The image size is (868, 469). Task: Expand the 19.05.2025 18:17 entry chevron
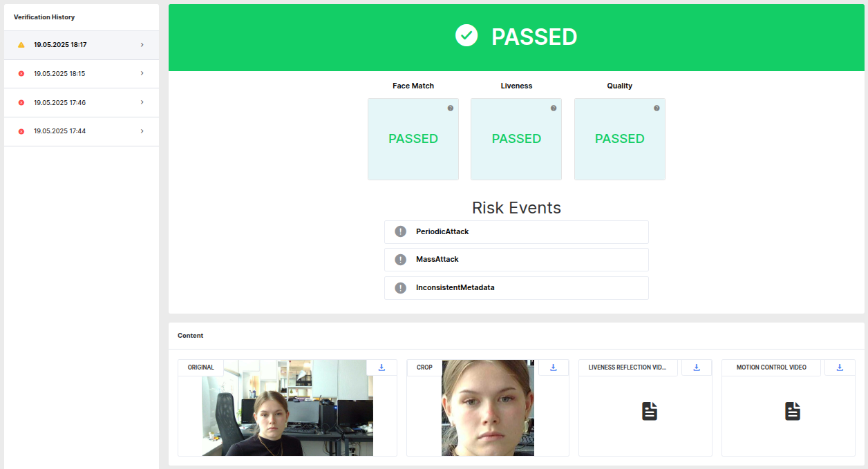pyautogui.click(x=142, y=45)
